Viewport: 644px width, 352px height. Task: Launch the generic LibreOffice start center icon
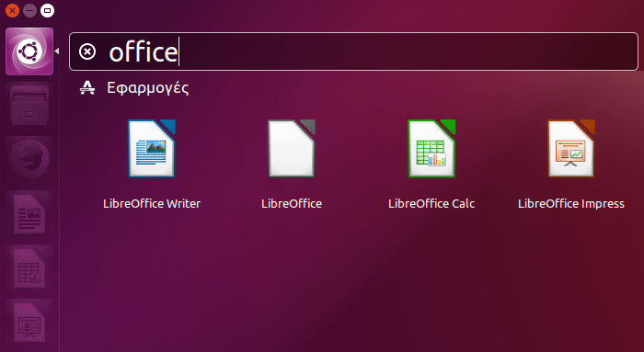coord(292,149)
